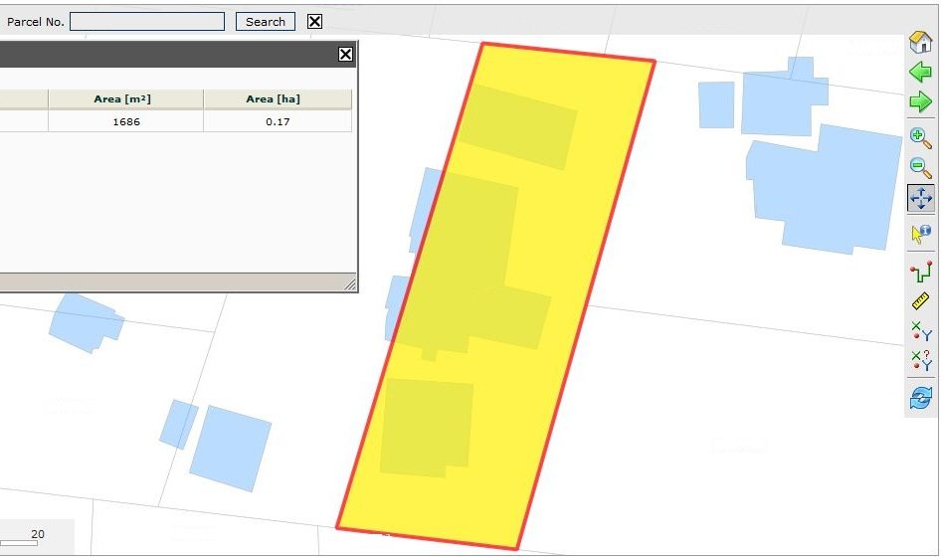Click the square blue building below the panel
The width and height of the screenshot is (944, 560).
(x=231, y=448)
